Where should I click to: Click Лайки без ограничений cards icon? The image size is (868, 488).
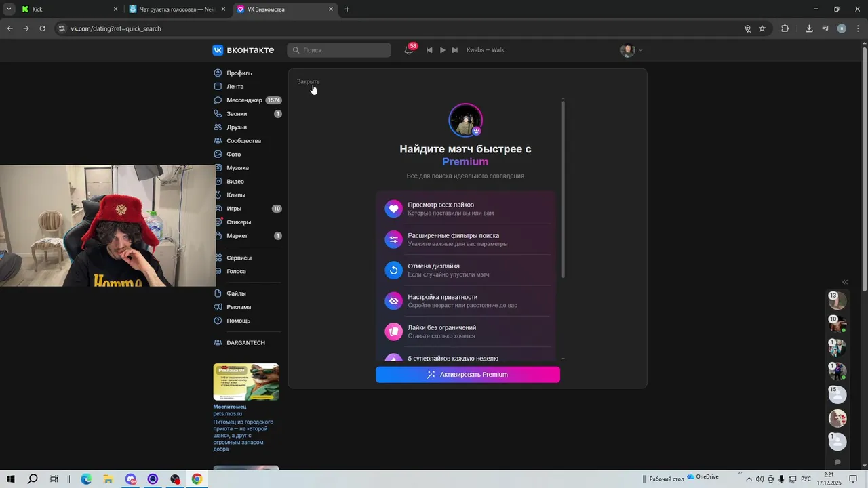(394, 331)
